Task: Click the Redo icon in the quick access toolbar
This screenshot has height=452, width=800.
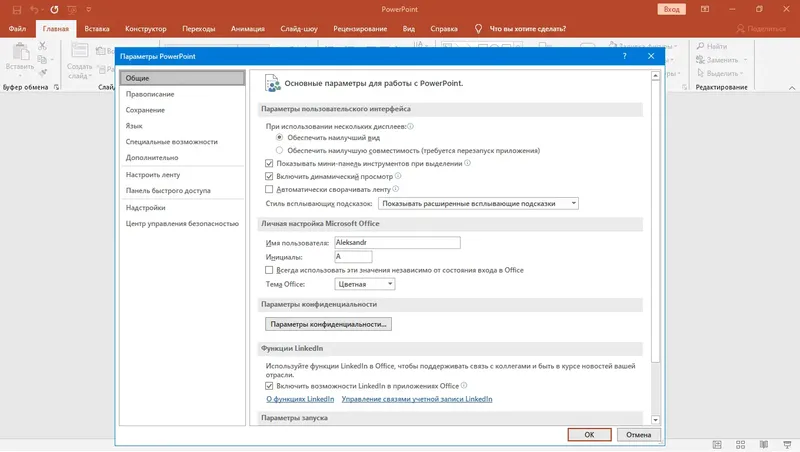Action: [x=54, y=9]
